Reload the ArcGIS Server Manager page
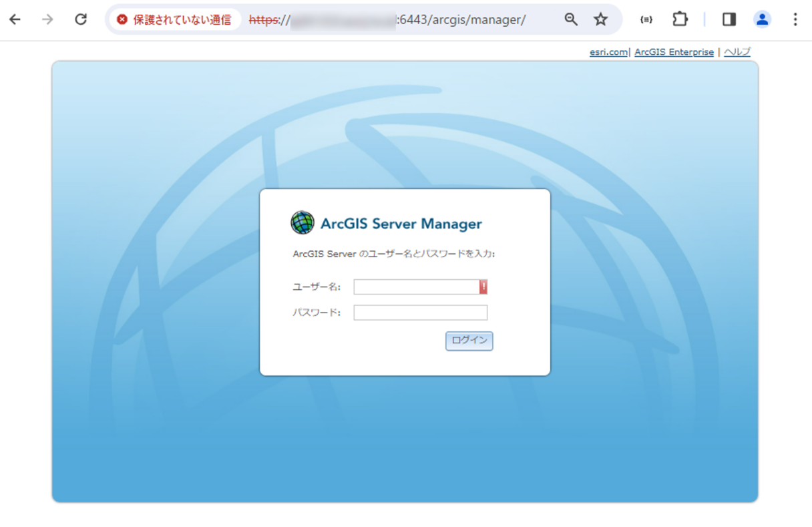812x527 pixels. 81,19
